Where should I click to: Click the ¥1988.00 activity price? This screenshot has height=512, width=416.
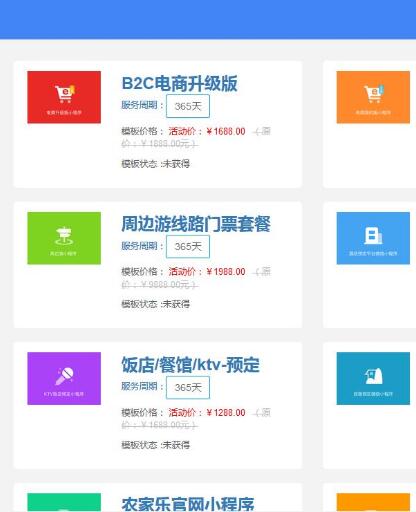click(x=226, y=272)
